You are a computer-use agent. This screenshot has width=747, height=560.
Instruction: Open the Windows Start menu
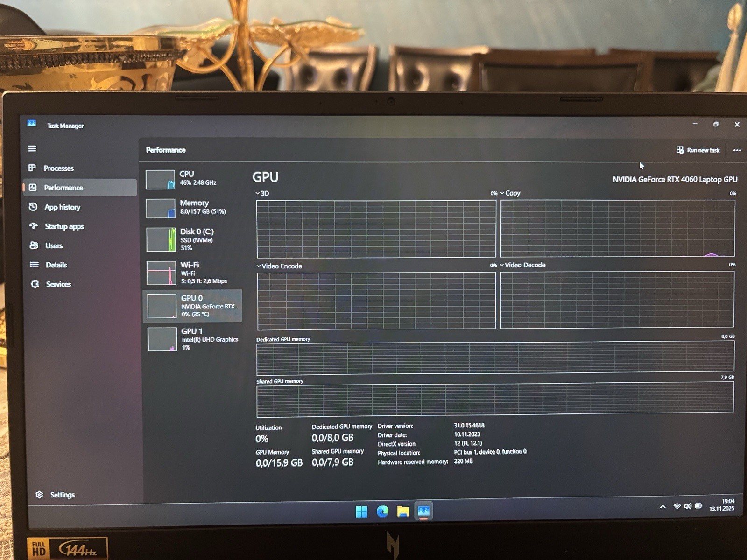tap(361, 512)
